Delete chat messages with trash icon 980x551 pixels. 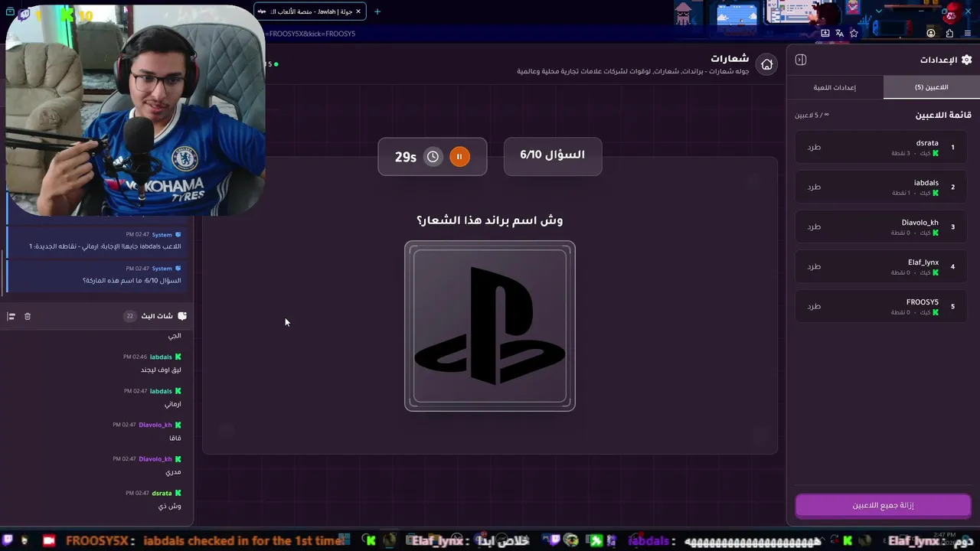tap(28, 316)
